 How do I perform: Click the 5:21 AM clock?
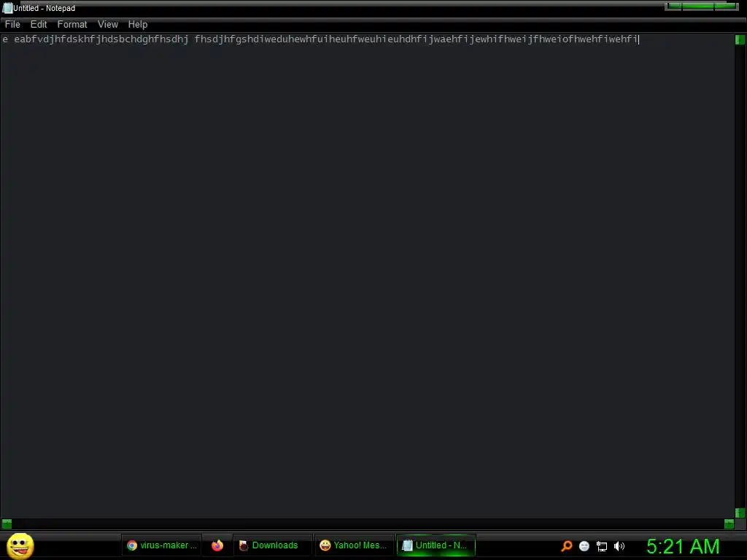pyautogui.click(x=683, y=546)
